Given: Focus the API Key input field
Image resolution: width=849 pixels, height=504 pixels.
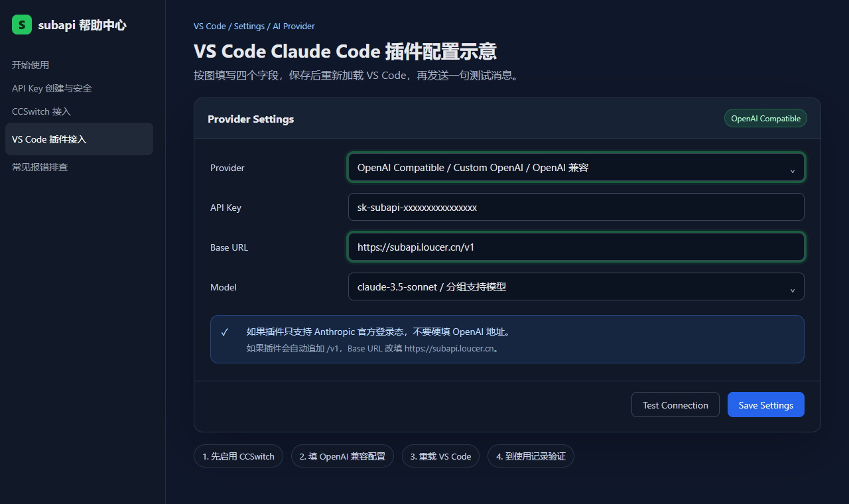Looking at the screenshot, I should click(x=576, y=207).
